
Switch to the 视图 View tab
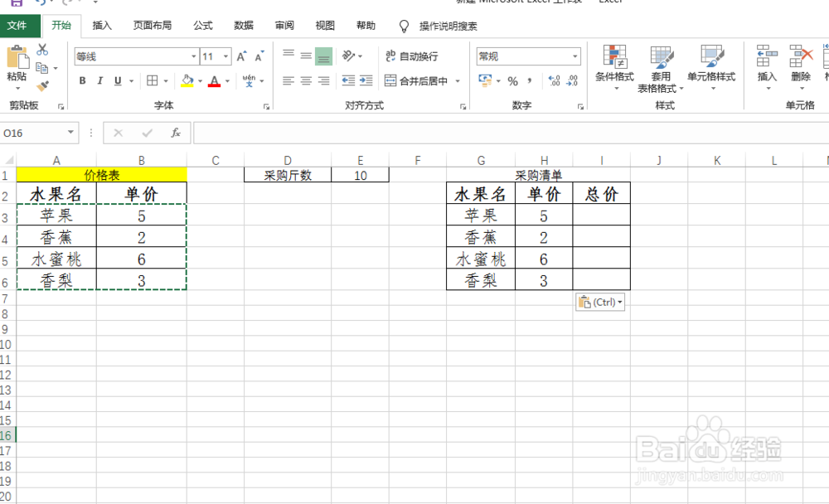click(x=325, y=26)
